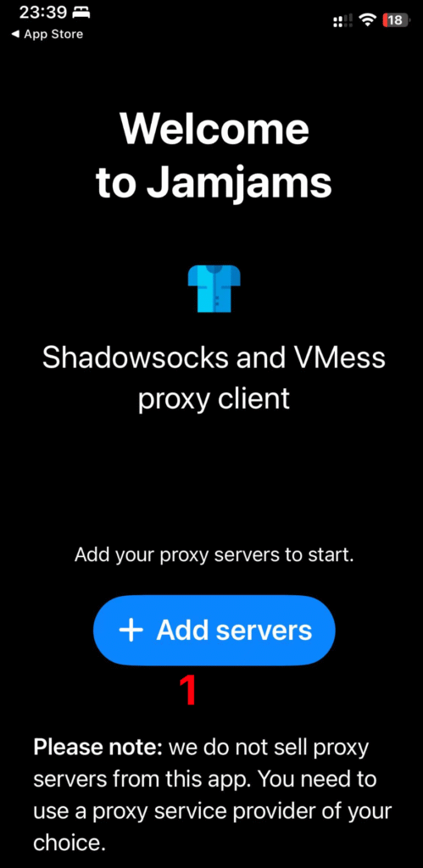Viewport: 423px width, 868px height.
Task: Tap the back arrow beside App Store
Action: point(15,34)
